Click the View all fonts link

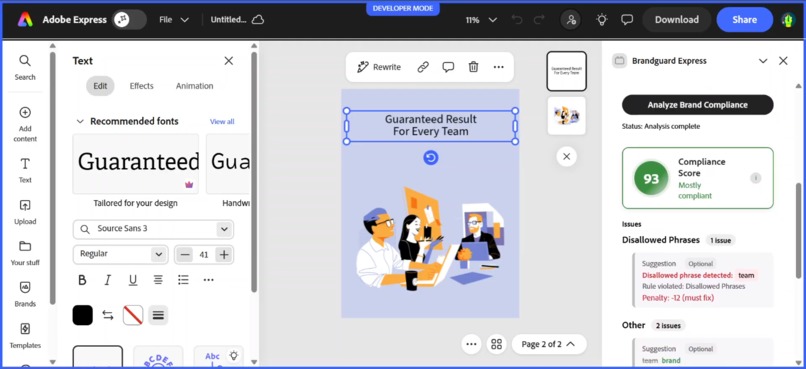222,121
